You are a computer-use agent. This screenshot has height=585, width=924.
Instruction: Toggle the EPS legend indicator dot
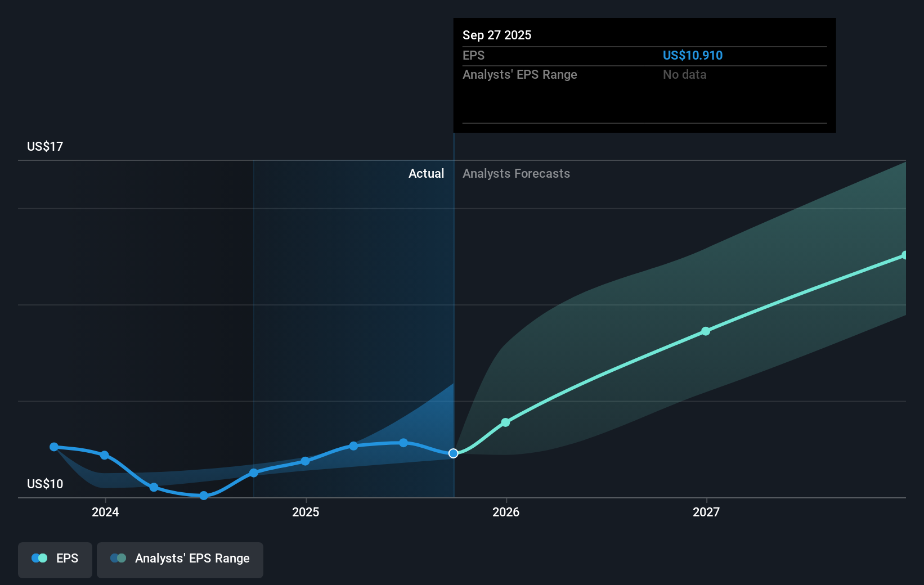pos(38,558)
